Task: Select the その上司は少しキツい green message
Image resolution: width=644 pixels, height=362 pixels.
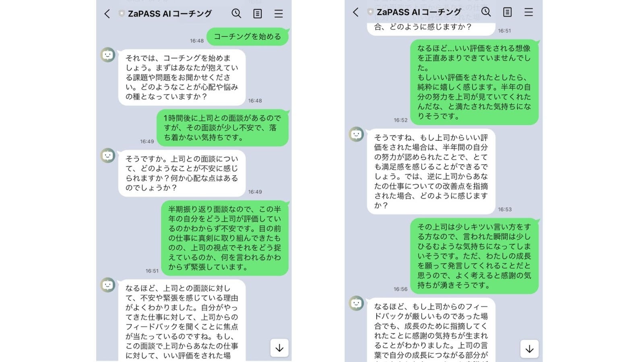Action: (474, 256)
